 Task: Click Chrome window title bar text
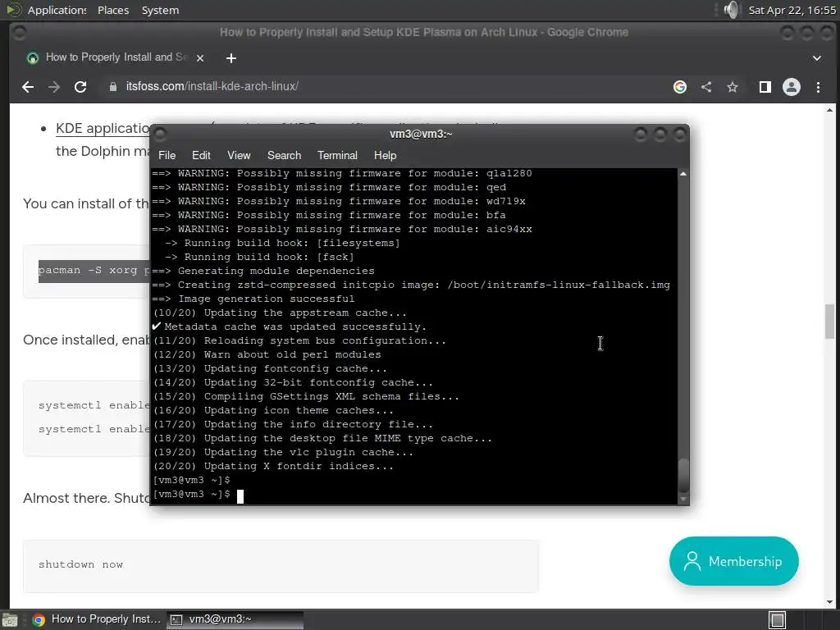tap(424, 32)
